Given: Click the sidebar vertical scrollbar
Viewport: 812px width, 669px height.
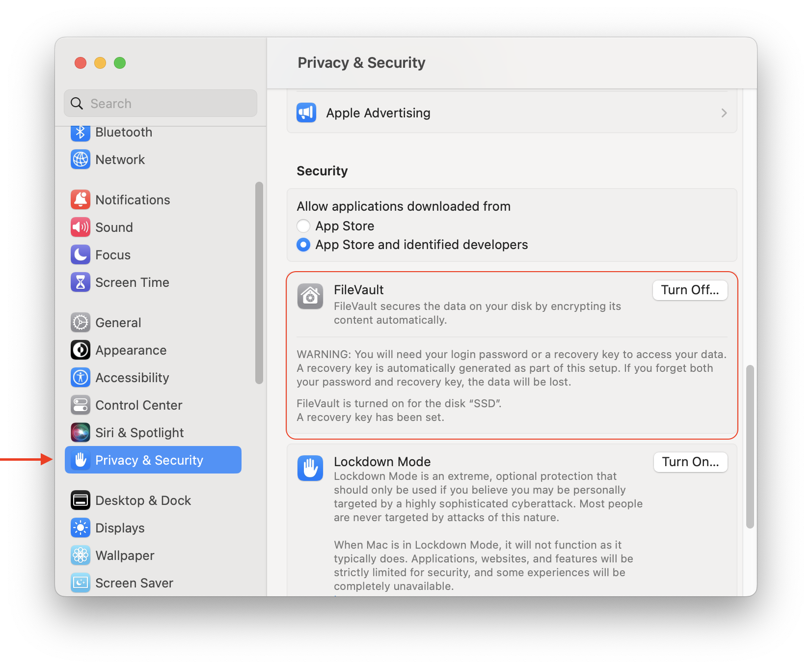Looking at the screenshot, I should point(259,283).
